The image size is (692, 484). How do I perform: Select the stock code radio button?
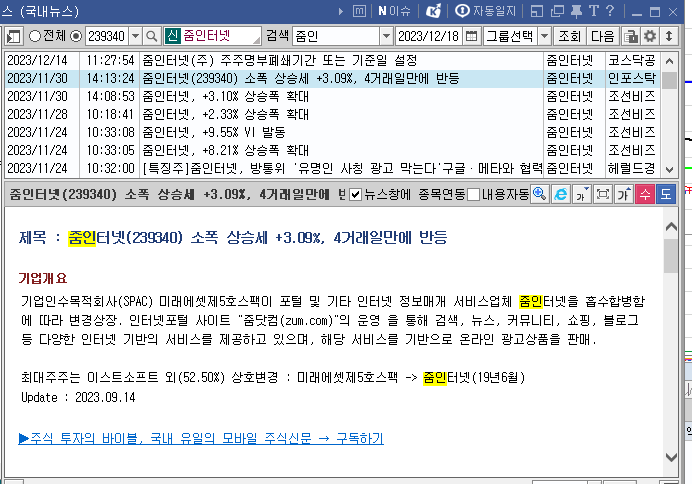click(76, 36)
